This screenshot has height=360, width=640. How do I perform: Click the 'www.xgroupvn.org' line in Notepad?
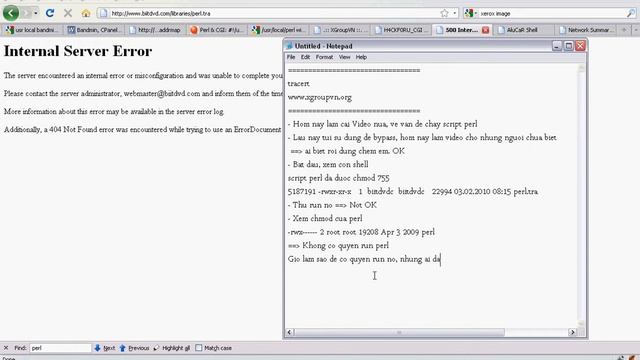320,98
